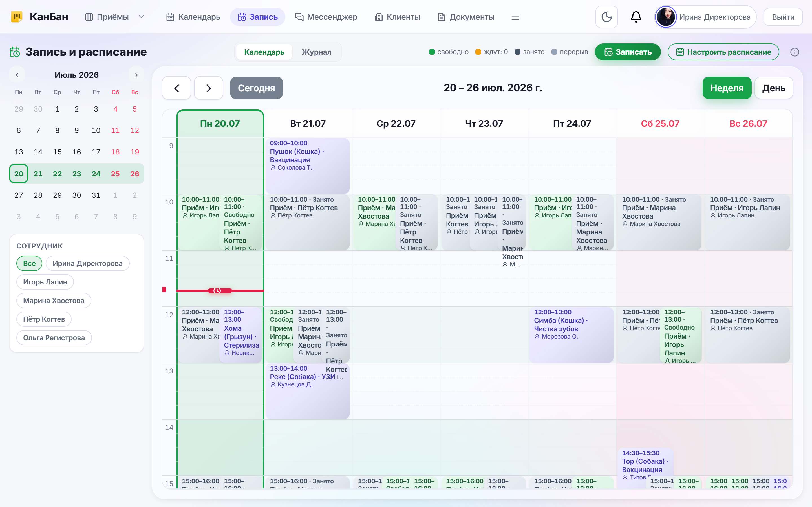Viewport: 812px width, 507px height.
Task: Open Ирина Директорова profile avatar
Action: (x=665, y=17)
